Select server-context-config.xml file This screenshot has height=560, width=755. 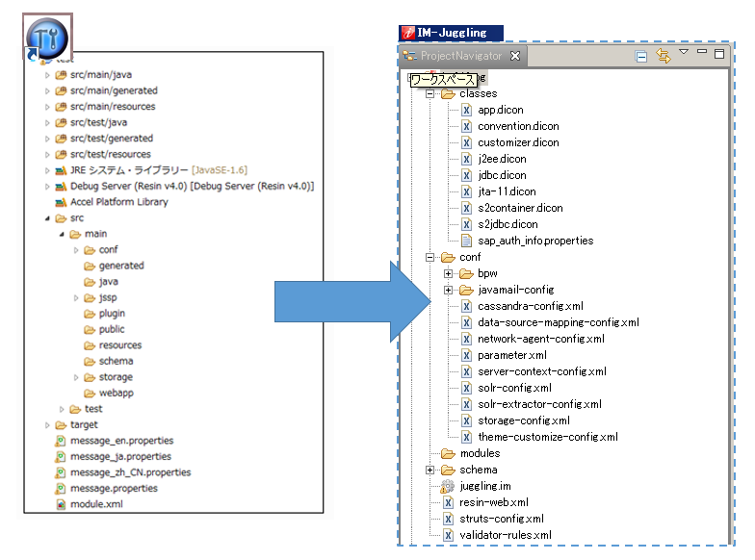tap(542, 371)
